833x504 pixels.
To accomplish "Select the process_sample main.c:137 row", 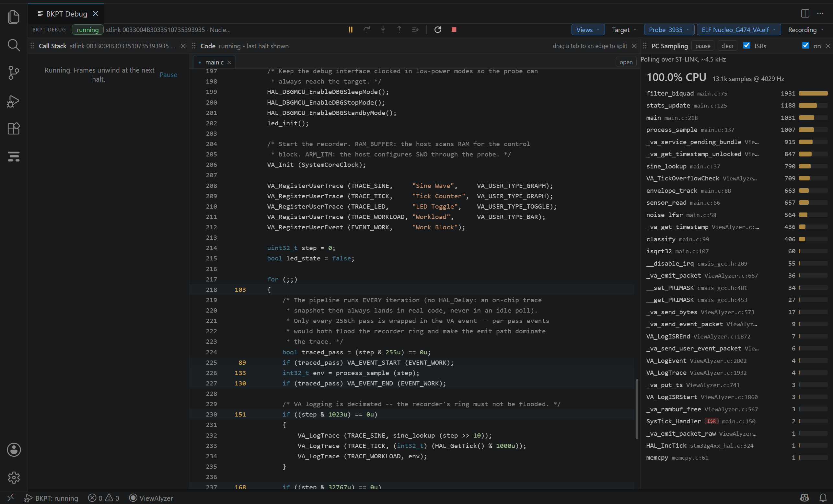I will [x=736, y=130].
